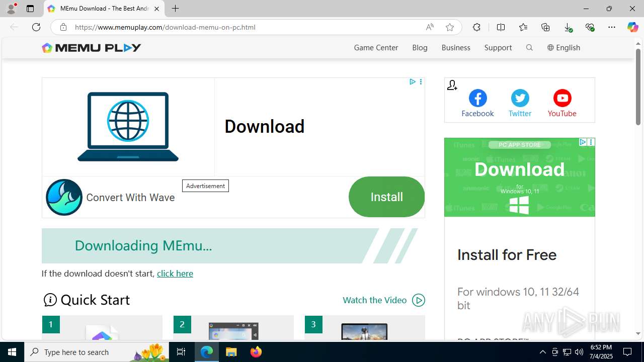The width and height of the screenshot is (644, 362).
Task: Open the Favorites list icon
Action: [523, 27]
